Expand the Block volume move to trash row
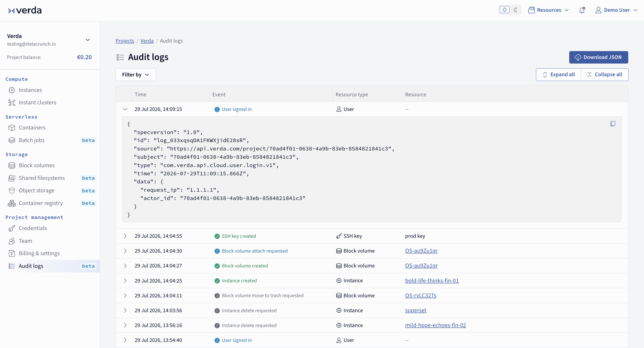Image resolution: width=644 pixels, height=348 pixels. pyautogui.click(x=125, y=295)
